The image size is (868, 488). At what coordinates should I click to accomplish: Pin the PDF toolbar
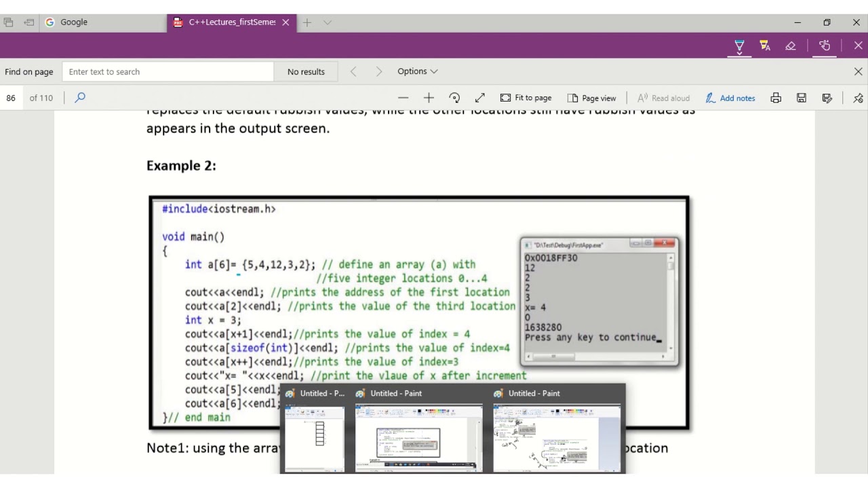coord(858,98)
